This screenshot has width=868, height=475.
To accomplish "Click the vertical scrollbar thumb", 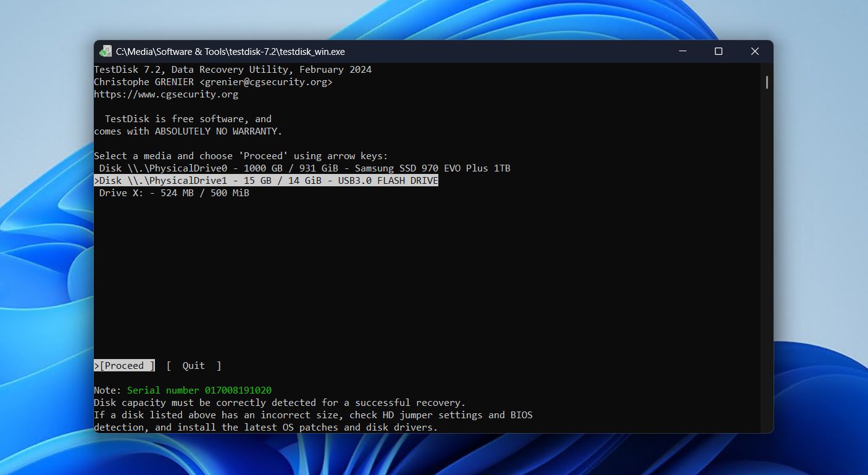I will pos(767,81).
